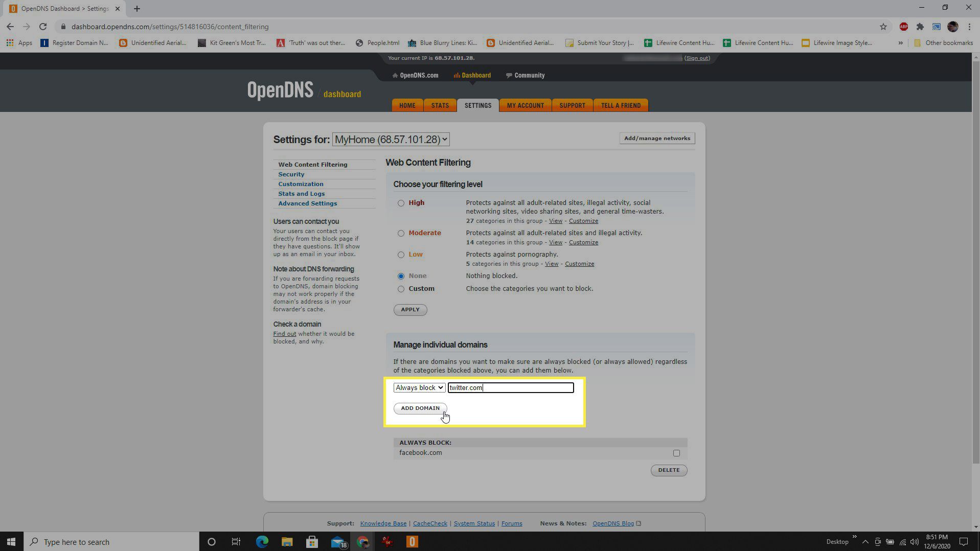Close the OpenDNS Dashboard tab
Screen dimensions: 980x551
117,9
